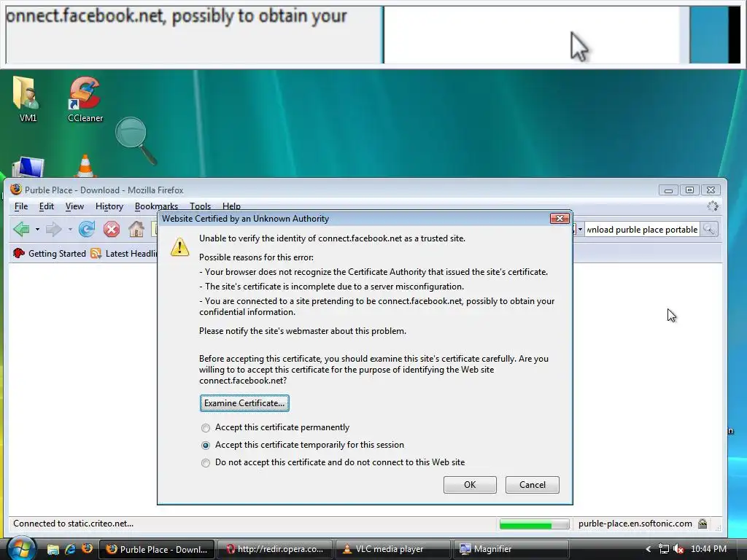The image size is (747, 560).
Task: Confirm the dialog with OK
Action: pos(470,485)
